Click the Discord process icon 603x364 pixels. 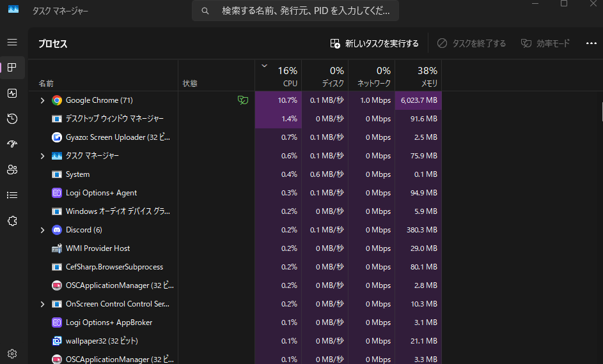57,230
